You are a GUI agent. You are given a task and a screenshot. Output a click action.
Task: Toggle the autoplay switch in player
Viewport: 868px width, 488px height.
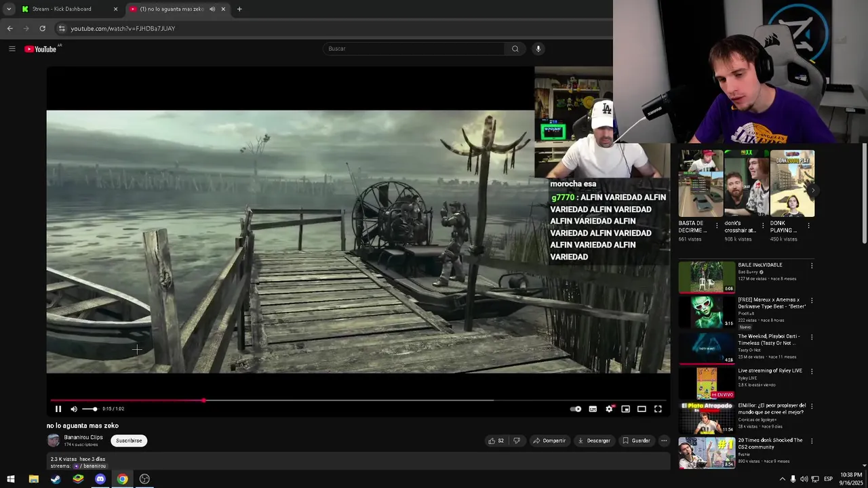[576, 409]
